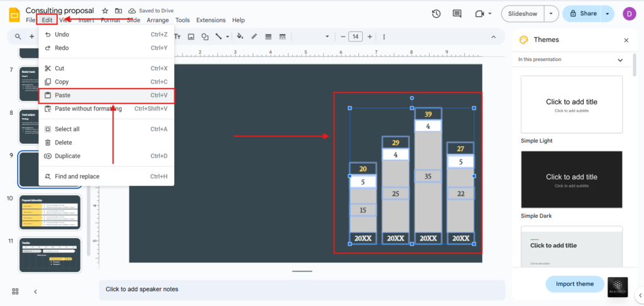644x306 pixels.
Task: Expand the Slideshow options dropdown arrow
Action: (x=551, y=13)
